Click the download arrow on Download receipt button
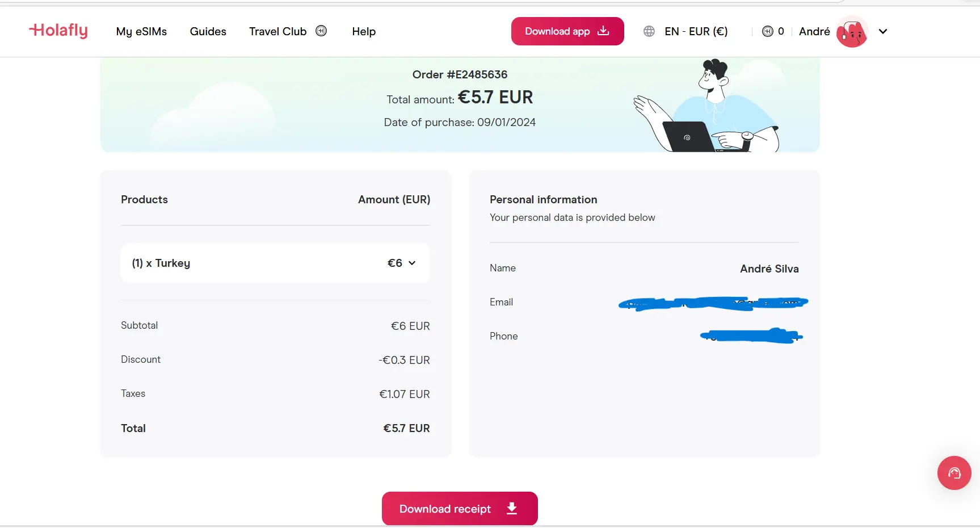980x528 pixels. (511, 509)
